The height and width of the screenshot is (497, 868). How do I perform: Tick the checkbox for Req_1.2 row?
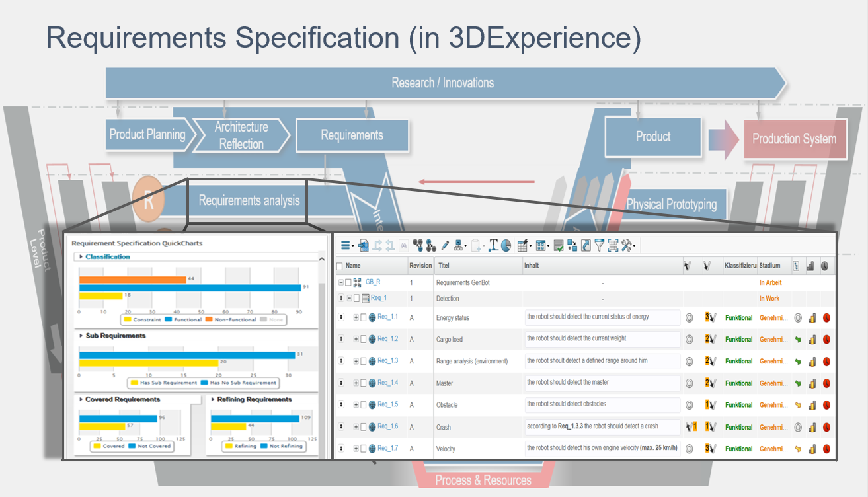tap(364, 340)
